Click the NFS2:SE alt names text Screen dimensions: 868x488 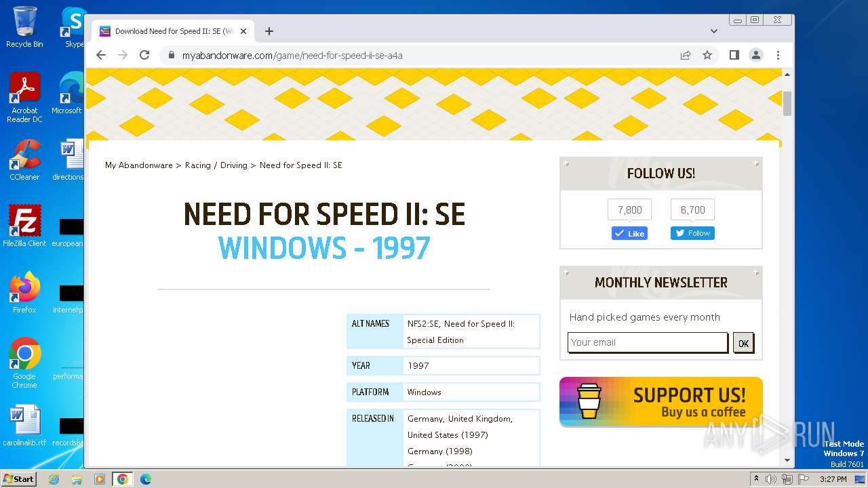[460, 332]
